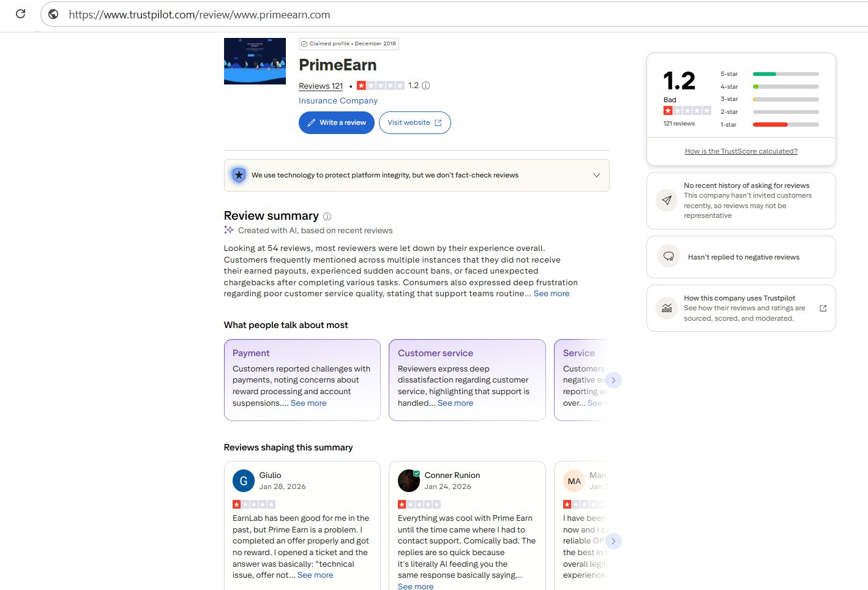Click the TrustScore info icon next to 1.2

pyautogui.click(x=426, y=86)
